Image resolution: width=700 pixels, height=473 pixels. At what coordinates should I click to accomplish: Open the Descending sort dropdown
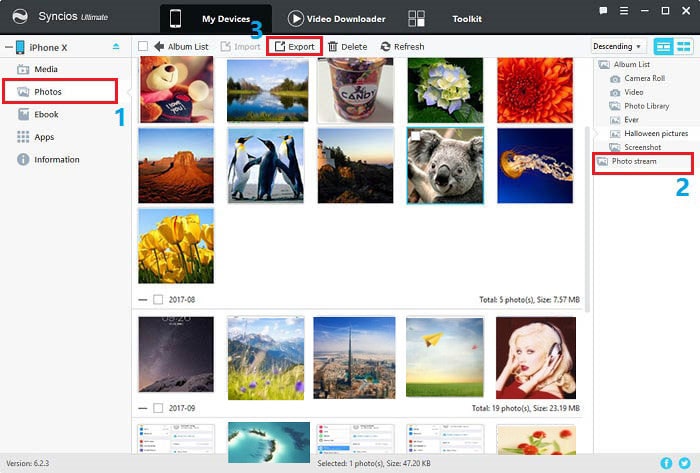618,46
